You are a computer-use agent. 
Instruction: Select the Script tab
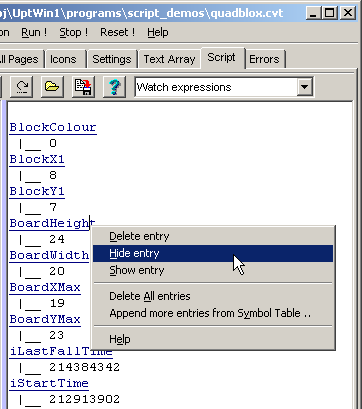(x=221, y=58)
